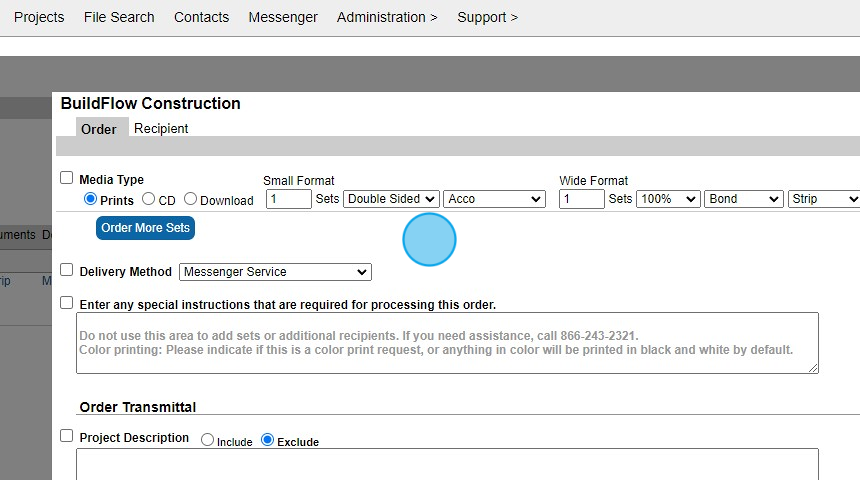Expand the Support menu

point(487,17)
